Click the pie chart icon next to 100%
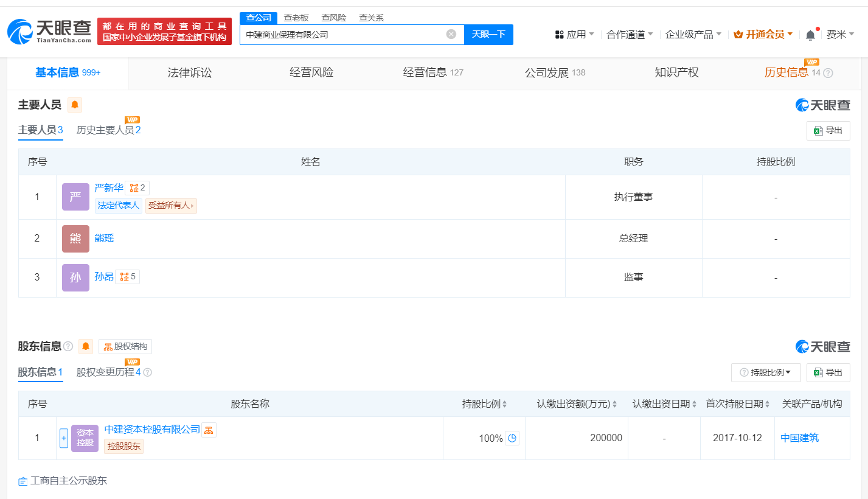 click(x=512, y=438)
